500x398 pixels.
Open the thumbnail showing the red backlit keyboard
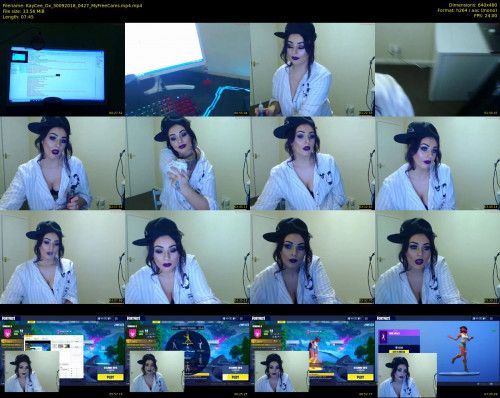pyautogui.click(x=187, y=69)
